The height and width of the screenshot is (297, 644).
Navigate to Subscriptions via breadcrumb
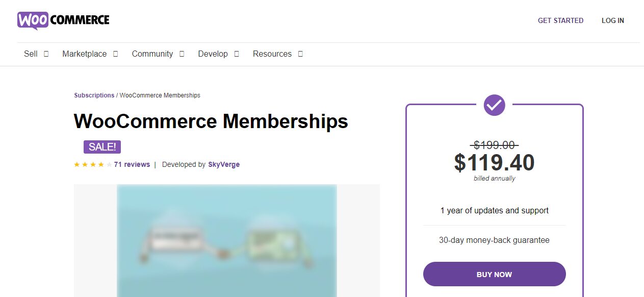pos(94,95)
